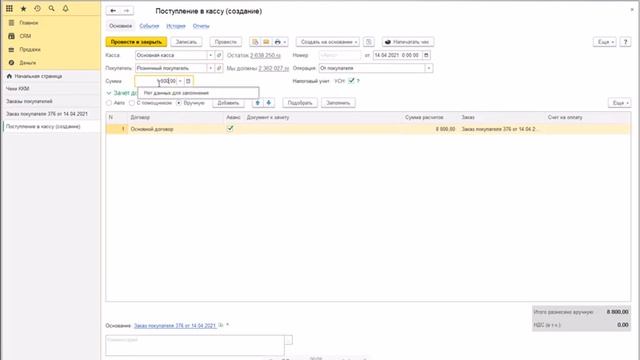Open notifications via the bell icon
Image resolution: width=640 pixels, height=360 pixels.
65,8
